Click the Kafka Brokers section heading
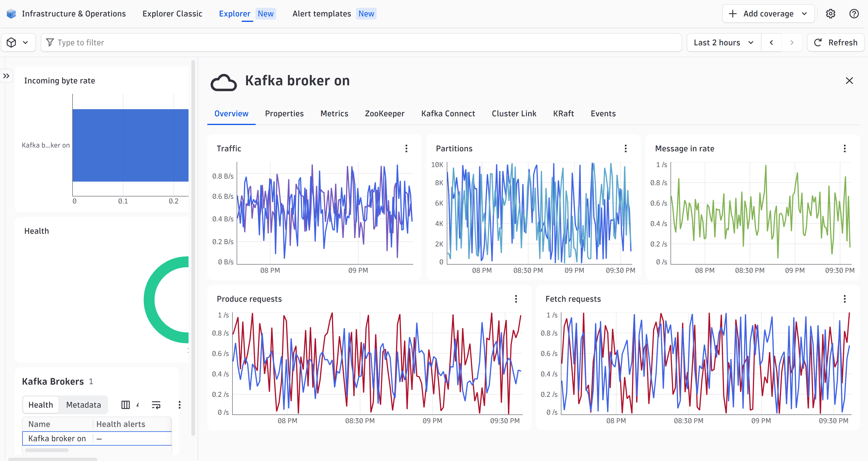 [53, 381]
